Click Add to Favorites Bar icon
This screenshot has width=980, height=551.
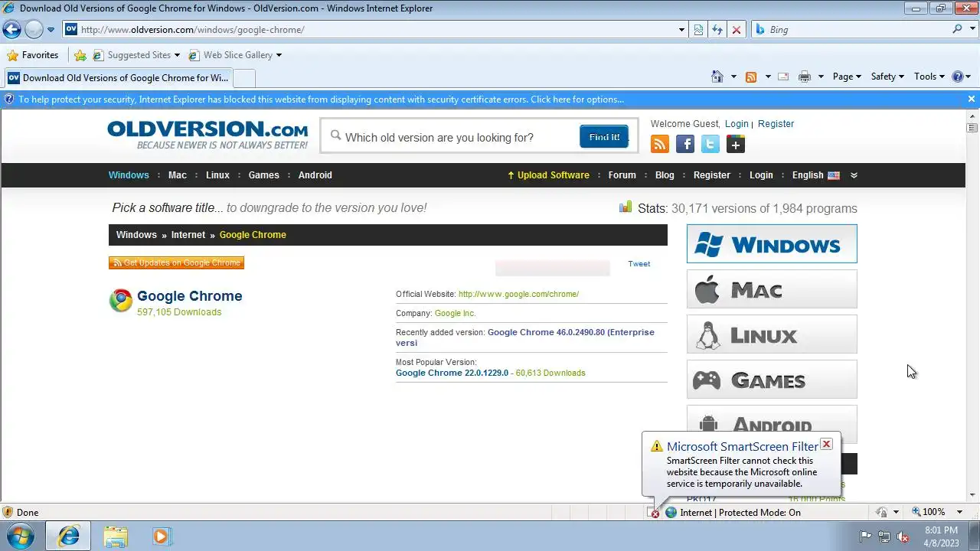[x=80, y=55]
